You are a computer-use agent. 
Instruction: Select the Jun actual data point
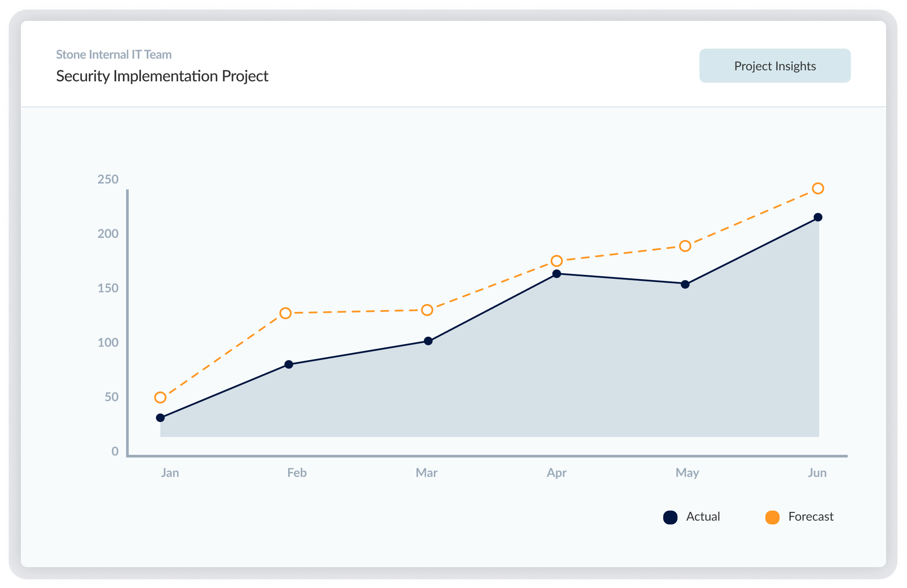(818, 217)
